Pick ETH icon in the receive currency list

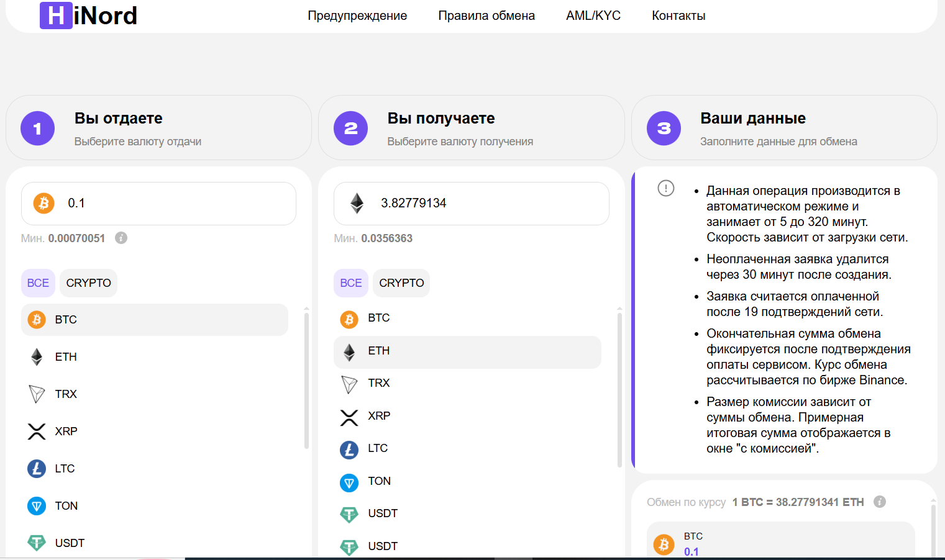point(349,353)
